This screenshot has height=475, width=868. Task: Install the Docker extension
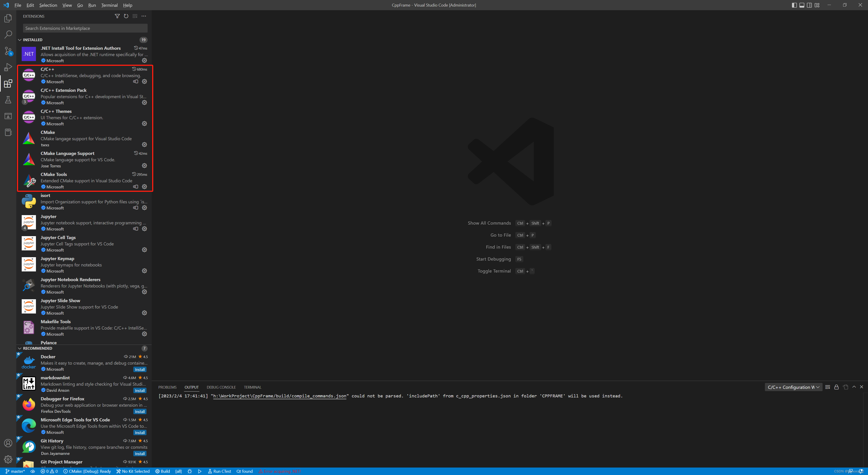tap(139, 369)
